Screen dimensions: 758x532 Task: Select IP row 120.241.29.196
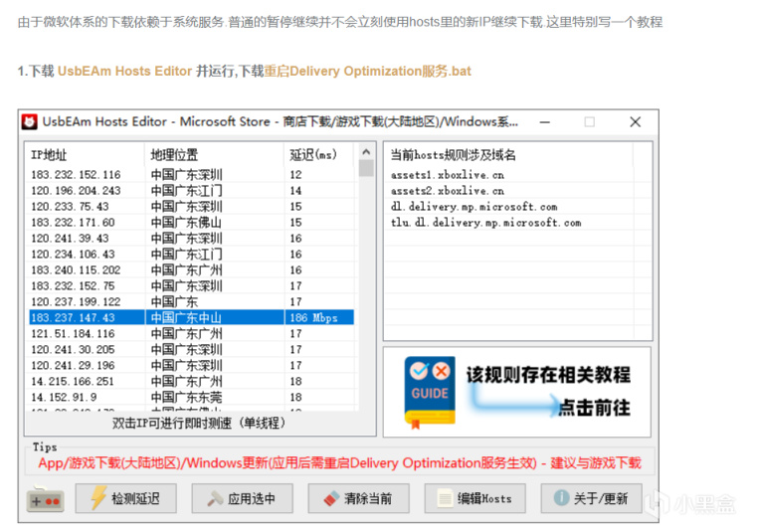click(191, 365)
